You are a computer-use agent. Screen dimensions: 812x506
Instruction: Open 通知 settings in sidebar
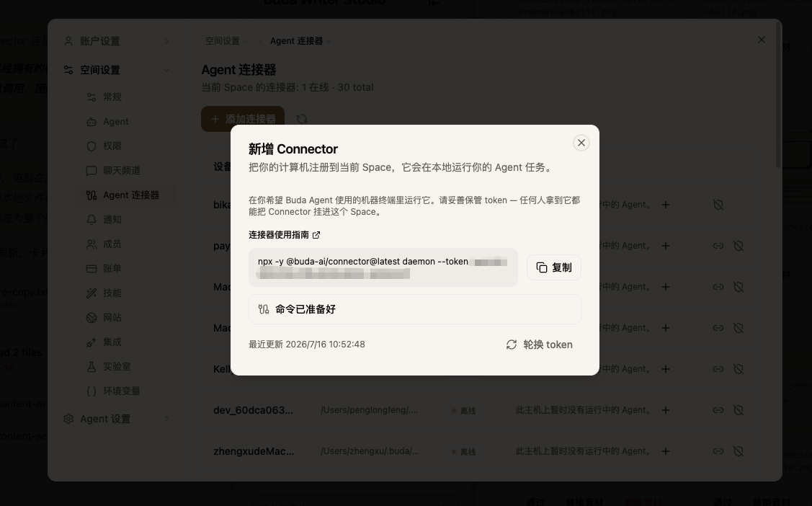tap(125, 220)
